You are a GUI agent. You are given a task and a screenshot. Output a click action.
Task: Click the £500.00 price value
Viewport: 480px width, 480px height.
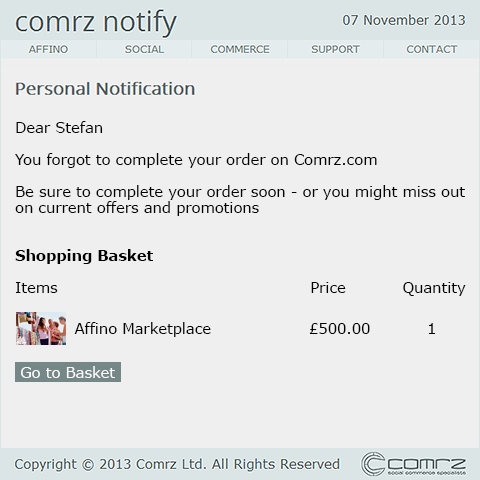pos(340,329)
